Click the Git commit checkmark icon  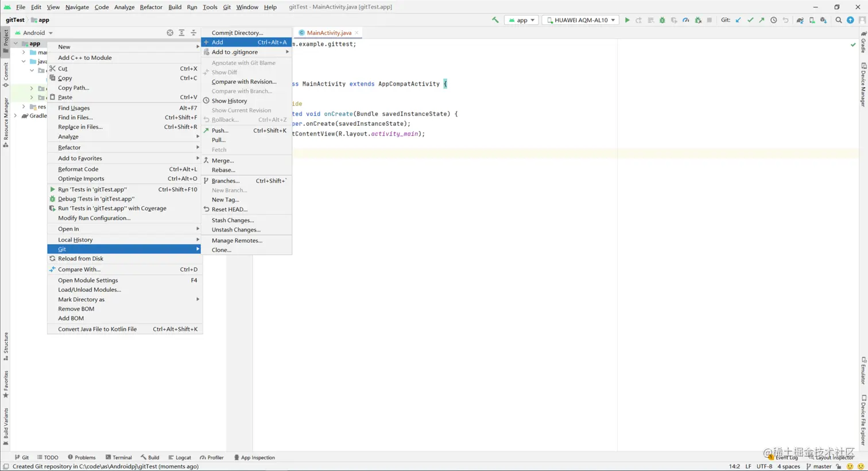pos(750,20)
